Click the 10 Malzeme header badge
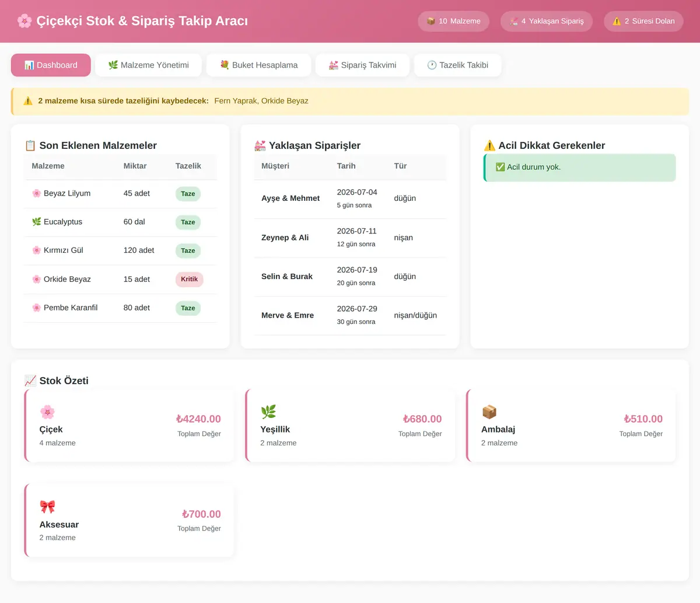The height and width of the screenshot is (603, 700). point(453,21)
